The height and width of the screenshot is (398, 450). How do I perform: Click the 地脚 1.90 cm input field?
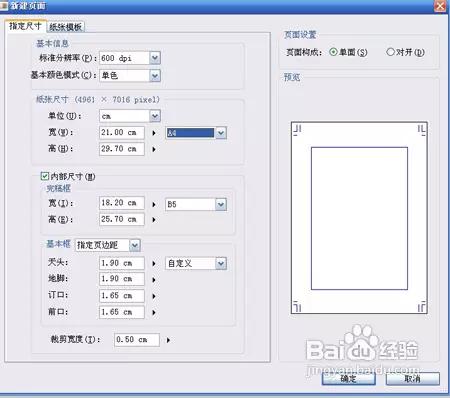point(122,279)
